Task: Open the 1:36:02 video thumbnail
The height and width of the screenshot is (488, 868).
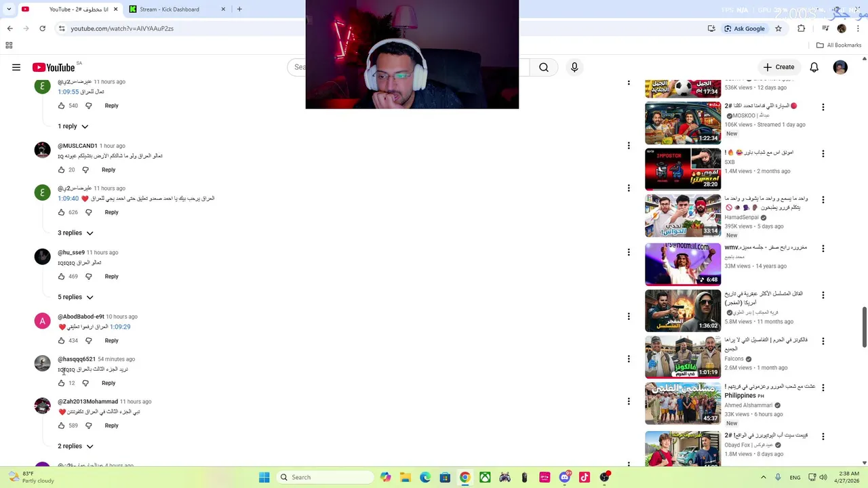Action: point(683,310)
